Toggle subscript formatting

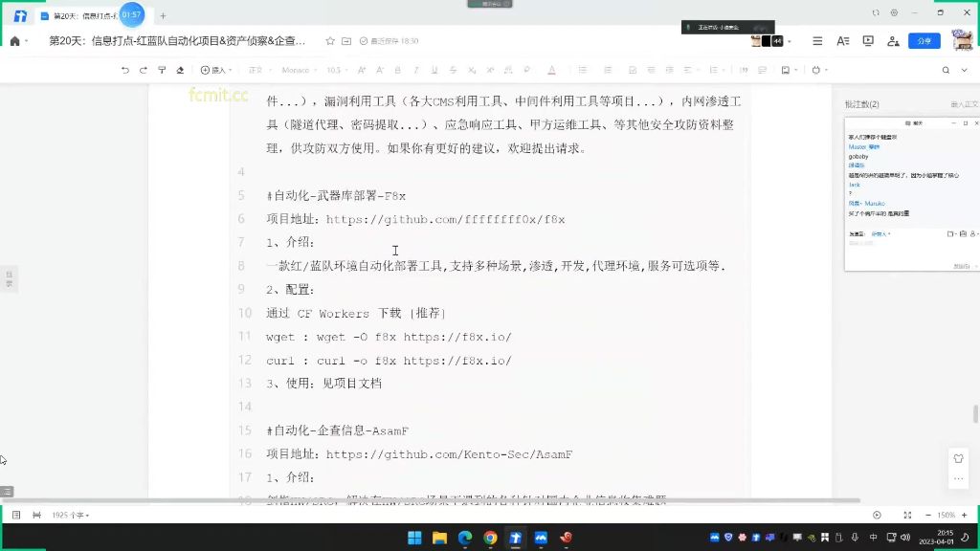pos(472,70)
